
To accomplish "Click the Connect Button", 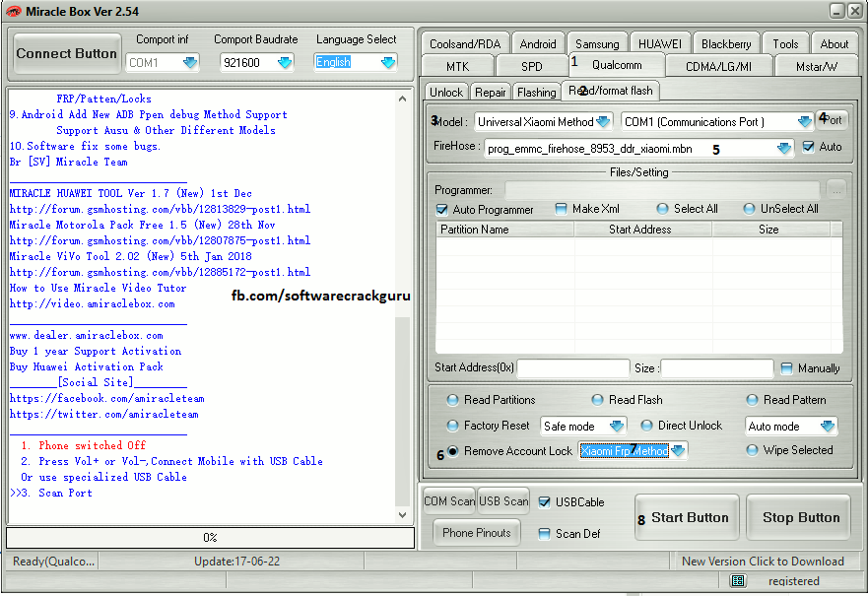I will [66, 53].
